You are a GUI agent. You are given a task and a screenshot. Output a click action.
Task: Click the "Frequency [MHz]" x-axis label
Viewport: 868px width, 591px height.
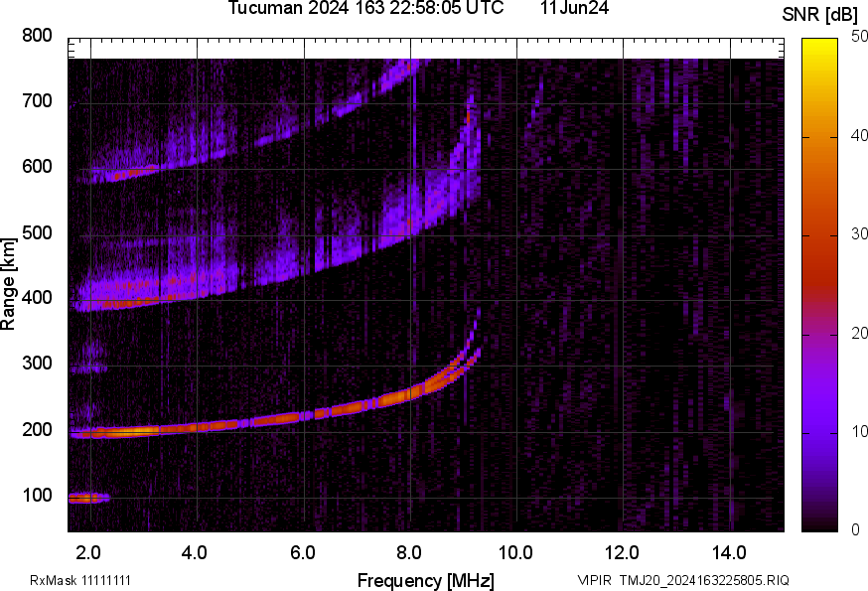coord(426,580)
